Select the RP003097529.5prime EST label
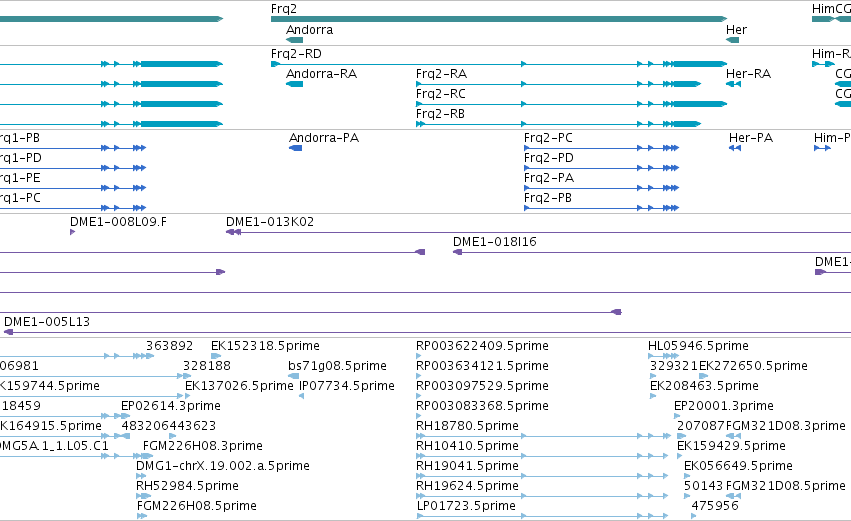851x521 pixels. [482, 386]
